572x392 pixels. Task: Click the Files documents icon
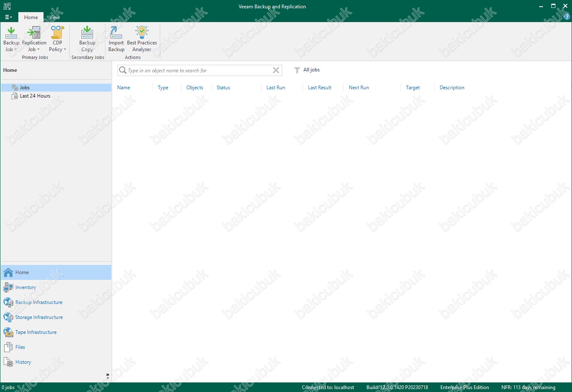pyautogui.click(x=8, y=347)
